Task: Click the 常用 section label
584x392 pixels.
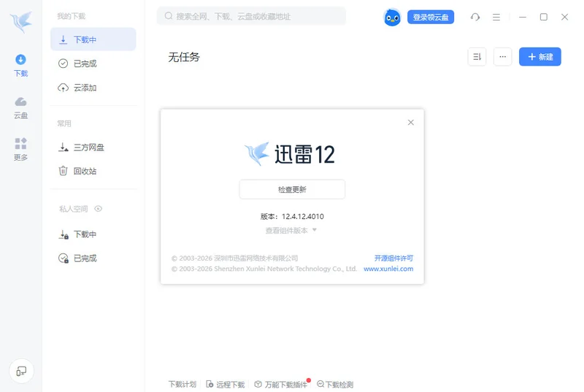Action: (64, 123)
